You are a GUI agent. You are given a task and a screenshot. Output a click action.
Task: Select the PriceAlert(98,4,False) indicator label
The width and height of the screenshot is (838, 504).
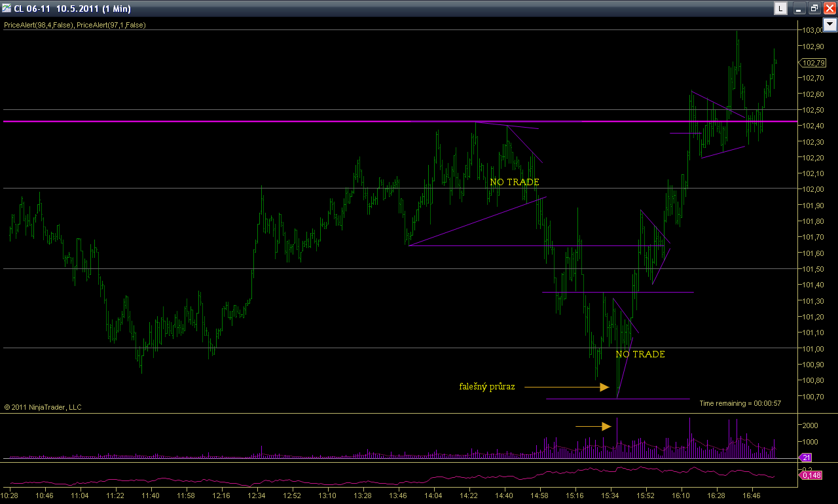tap(38, 25)
